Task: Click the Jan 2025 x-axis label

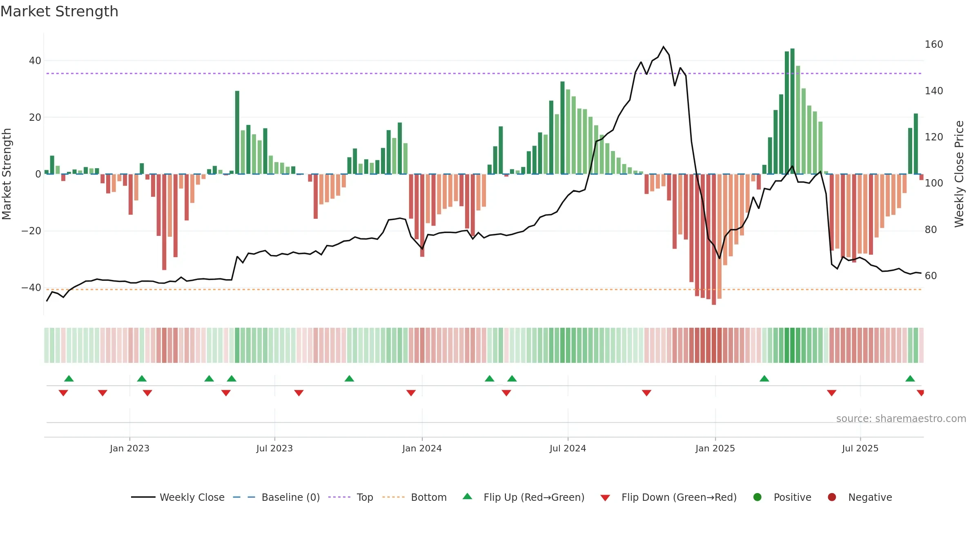Action: [715, 448]
